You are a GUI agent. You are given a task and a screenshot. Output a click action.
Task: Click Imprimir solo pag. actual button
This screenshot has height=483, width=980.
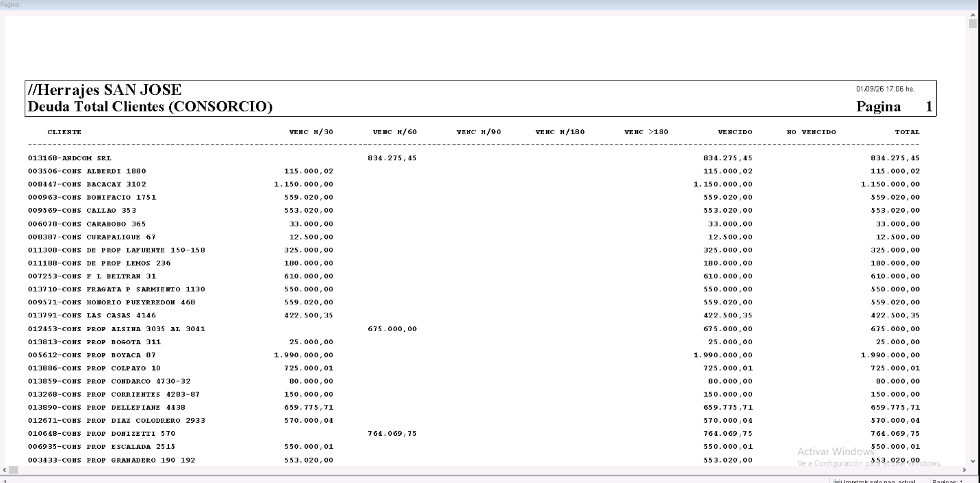point(874,481)
